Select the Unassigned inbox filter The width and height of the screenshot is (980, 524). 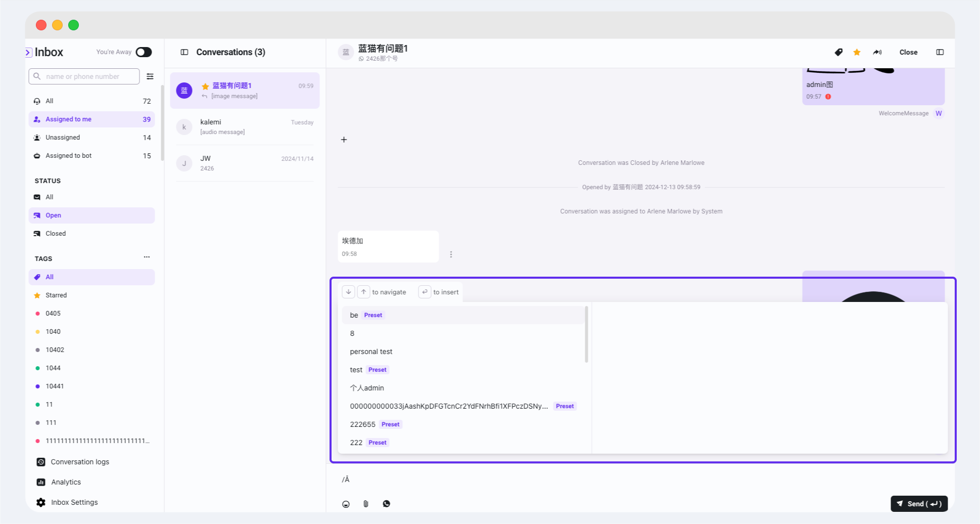click(63, 138)
